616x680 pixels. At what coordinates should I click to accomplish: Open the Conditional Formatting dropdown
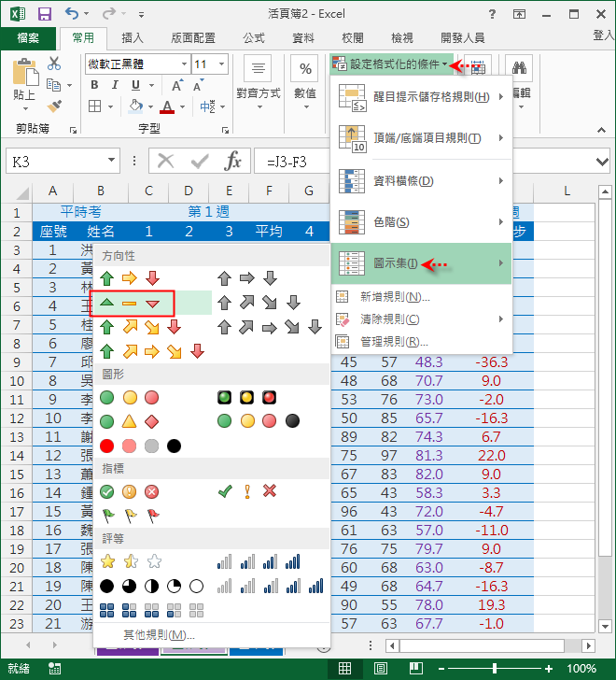click(x=391, y=64)
